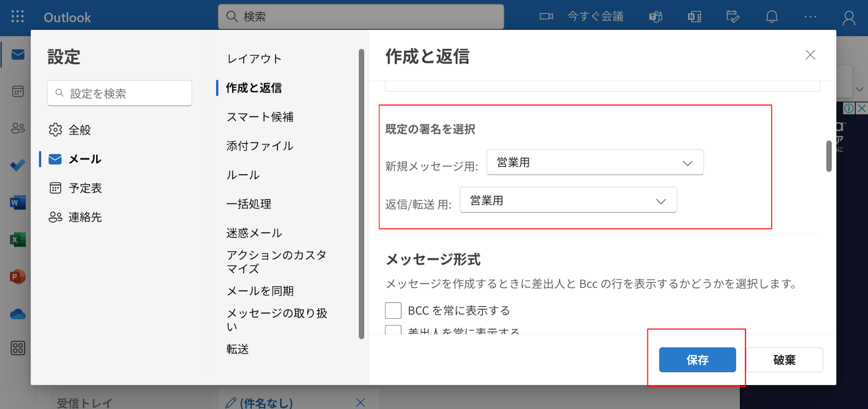Viewport: 868px width, 409px height.
Task: Click the Teams icon in header
Action: [656, 17]
